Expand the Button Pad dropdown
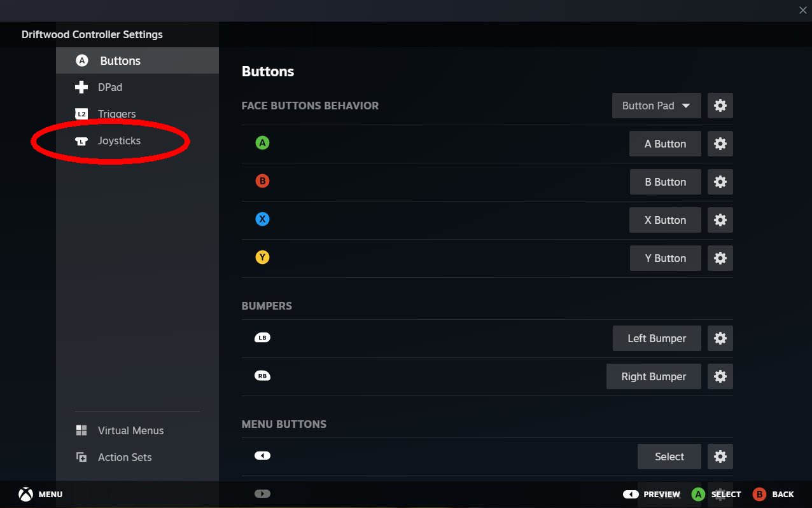 coord(656,106)
